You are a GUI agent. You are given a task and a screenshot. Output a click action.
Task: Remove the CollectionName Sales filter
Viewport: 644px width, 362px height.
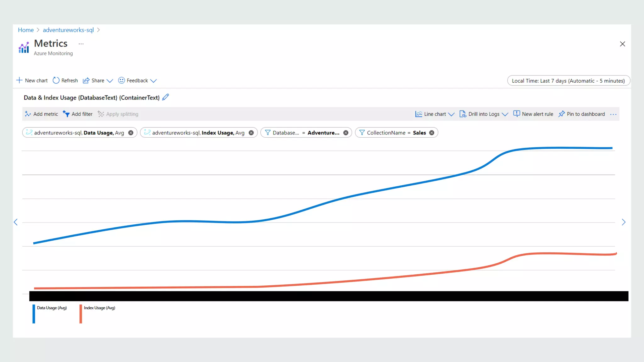[x=432, y=133]
